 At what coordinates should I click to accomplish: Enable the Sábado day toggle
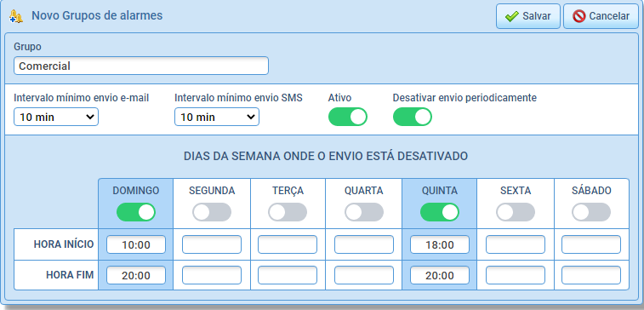(591, 212)
